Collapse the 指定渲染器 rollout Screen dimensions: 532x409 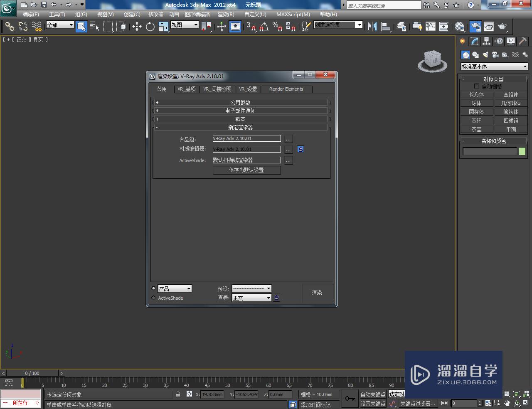tap(241, 127)
